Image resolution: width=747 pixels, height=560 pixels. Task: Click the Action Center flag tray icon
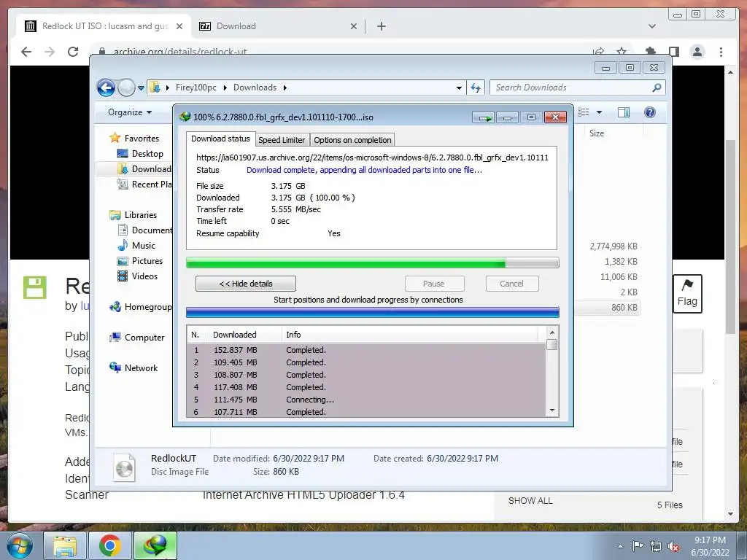coord(638,546)
